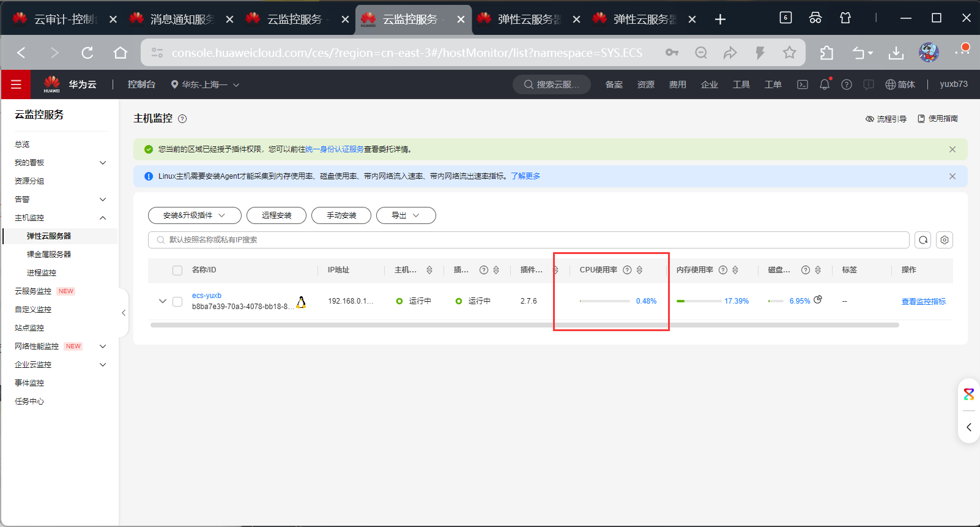The image size is (980, 527).
Task: Open the ecs-yuxb instance link
Action: (x=207, y=296)
